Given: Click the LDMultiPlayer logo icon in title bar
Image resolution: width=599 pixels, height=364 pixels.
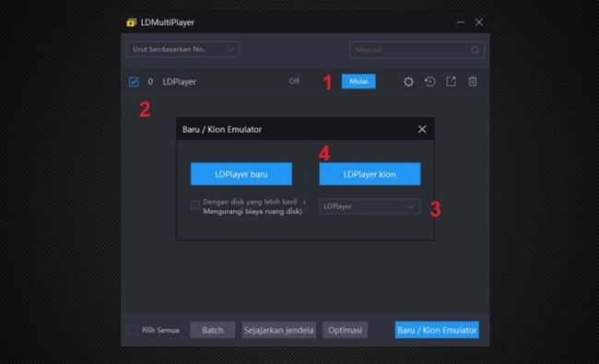Looking at the screenshot, I should tap(132, 22).
